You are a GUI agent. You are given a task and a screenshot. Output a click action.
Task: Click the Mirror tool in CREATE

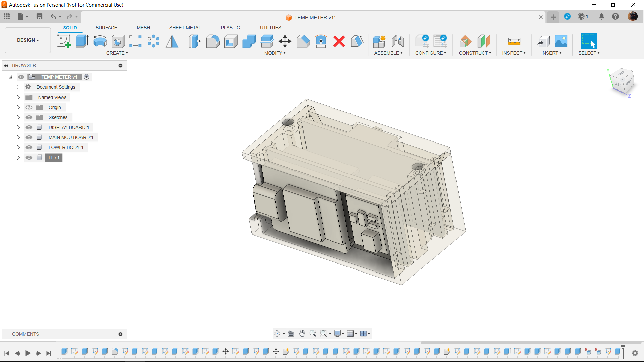point(172,41)
